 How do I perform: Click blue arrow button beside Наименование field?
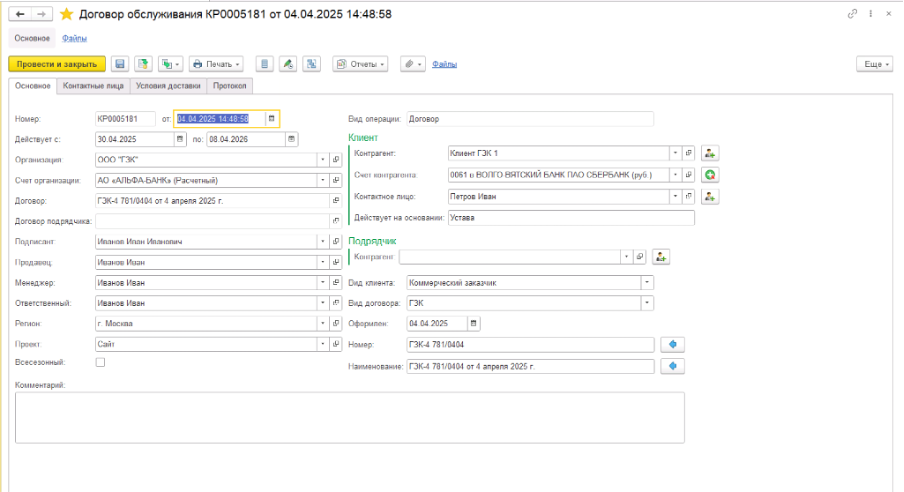coord(672,366)
